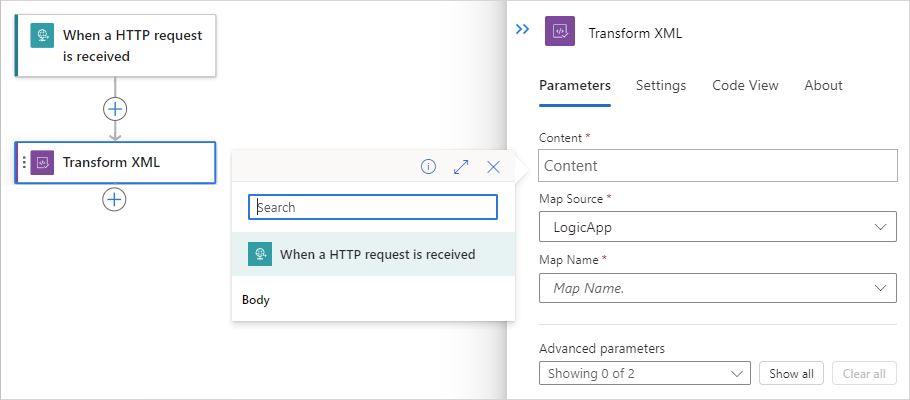Add step between trigger and Transform XML
The height and width of the screenshot is (400, 910).
tap(115, 108)
